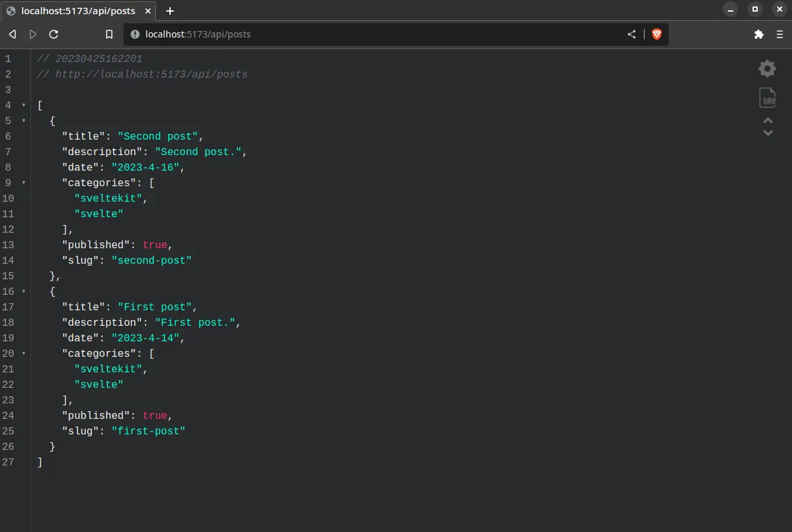The width and height of the screenshot is (792, 532).
Task: Click the true value on line 24
Action: click(x=155, y=416)
